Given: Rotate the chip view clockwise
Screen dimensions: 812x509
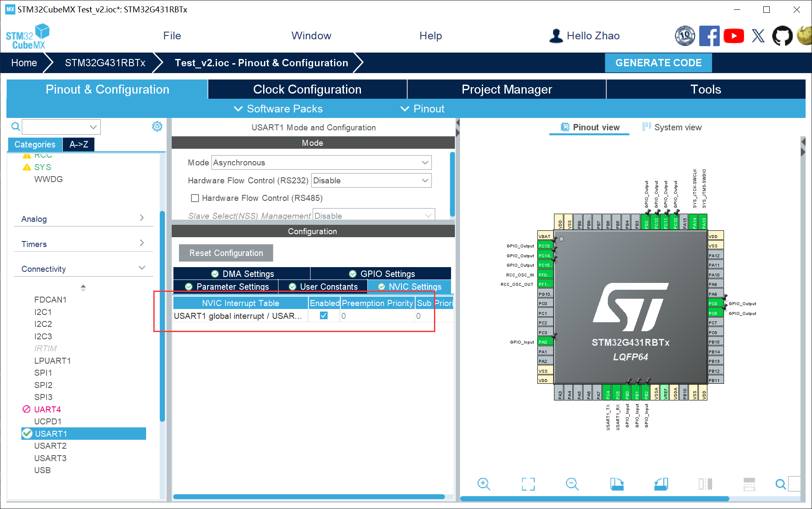Looking at the screenshot, I should point(616,484).
